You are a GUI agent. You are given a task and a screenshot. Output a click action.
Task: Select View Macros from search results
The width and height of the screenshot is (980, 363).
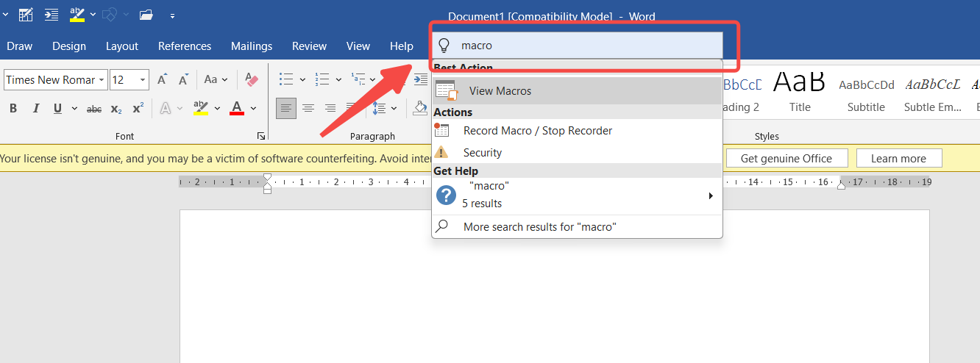click(500, 91)
